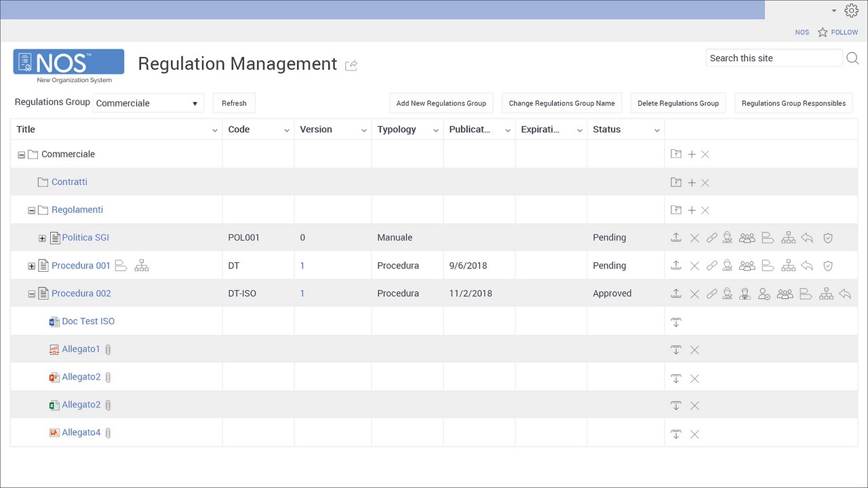The image size is (868, 488).
Task: Click the settings gear icon
Action: [852, 10]
